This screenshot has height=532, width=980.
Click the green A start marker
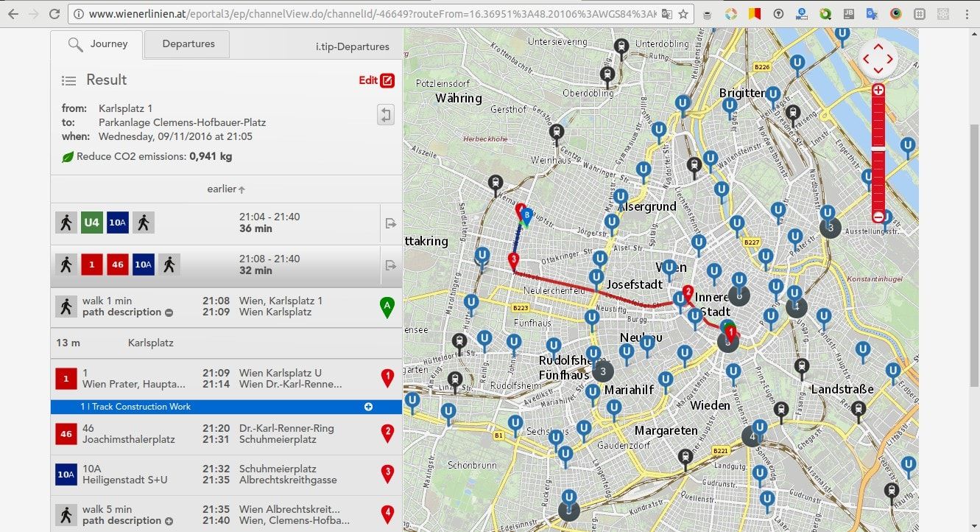(x=387, y=307)
